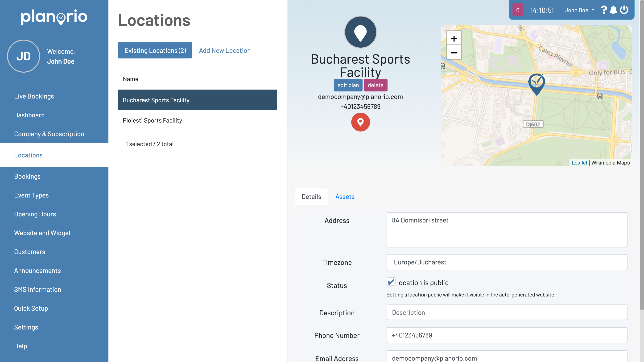
Task: Toggle the location is public checkbox
Action: (x=391, y=282)
